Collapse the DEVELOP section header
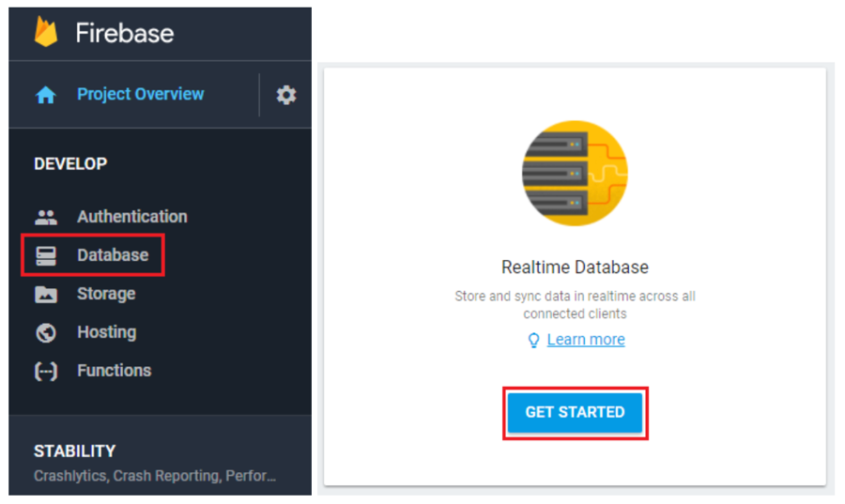 coord(70,163)
